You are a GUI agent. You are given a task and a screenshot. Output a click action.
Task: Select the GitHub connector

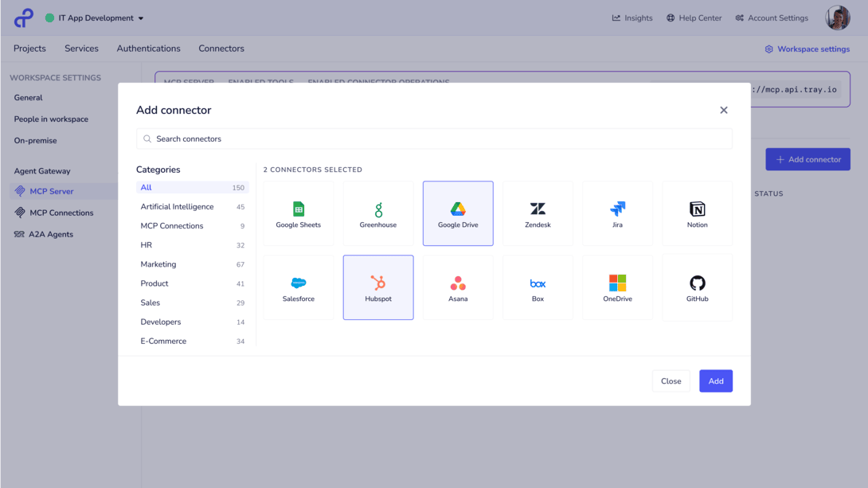coord(697,287)
